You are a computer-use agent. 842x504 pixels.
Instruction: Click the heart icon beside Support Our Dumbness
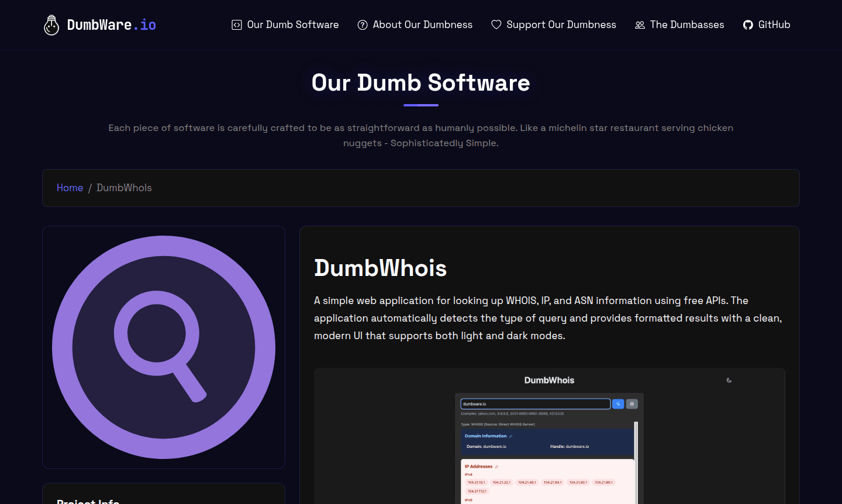(x=496, y=25)
